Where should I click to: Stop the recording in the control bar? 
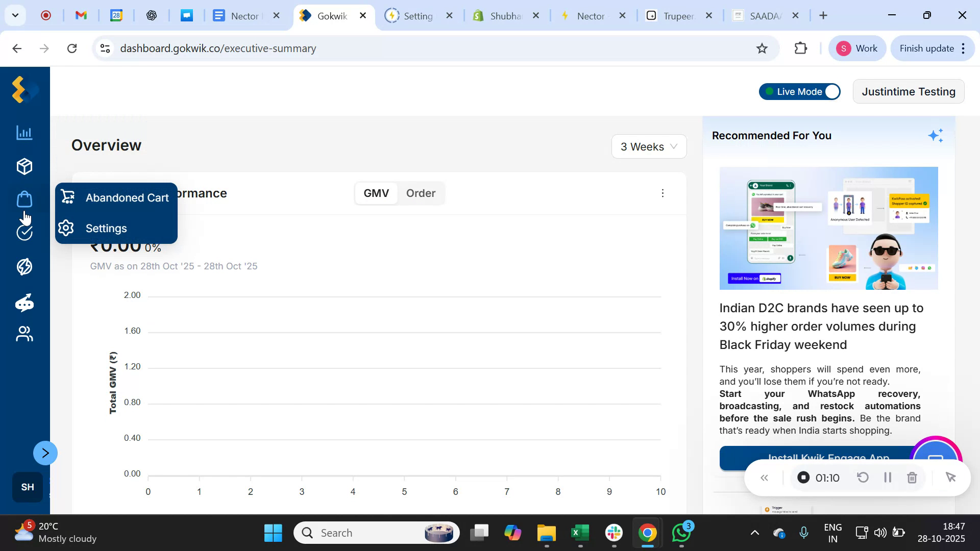pyautogui.click(x=803, y=478)
